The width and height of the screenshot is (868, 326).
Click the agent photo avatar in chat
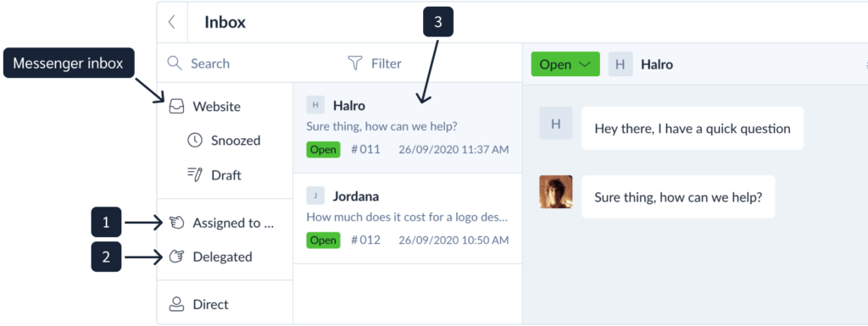556,191
